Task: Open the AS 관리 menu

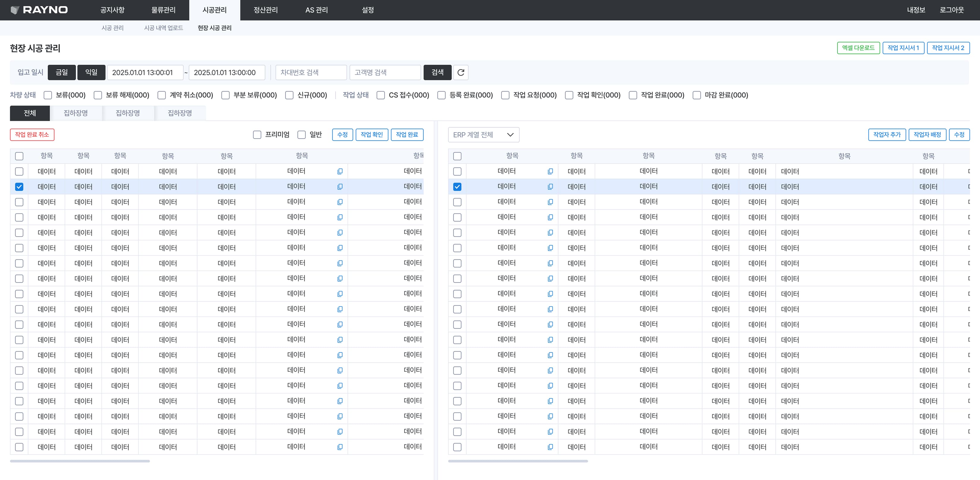Action: (317, 10)
